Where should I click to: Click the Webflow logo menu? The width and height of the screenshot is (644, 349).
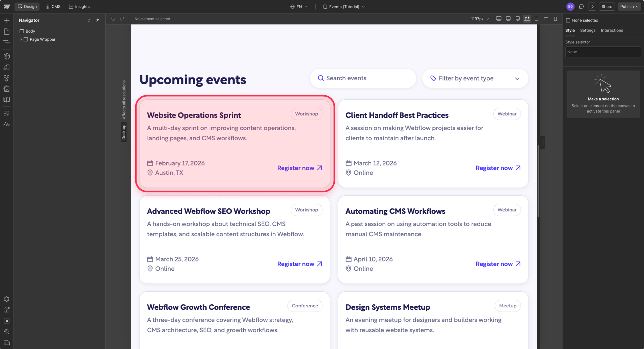coord(7,7)
